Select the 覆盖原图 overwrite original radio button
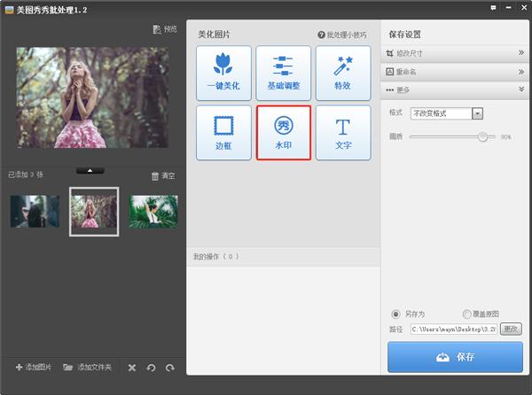532x395 pixels. 467,314
